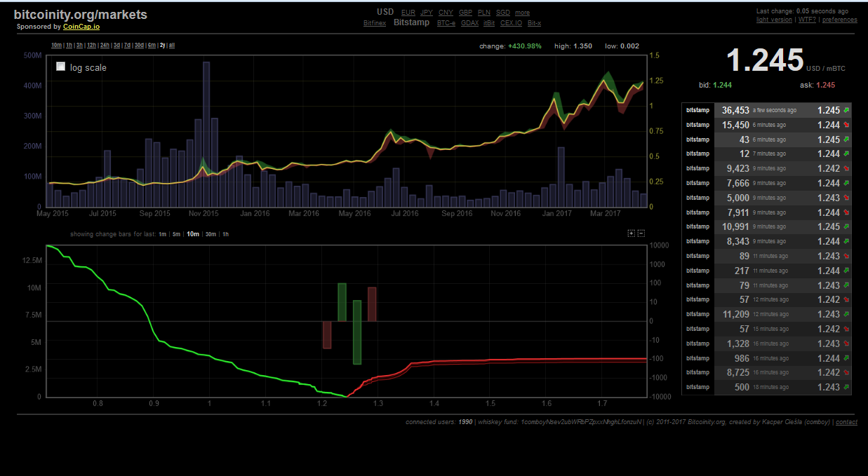Switch to the light version of the site
Image resolution: width=868 pixels, height=476 pixels.
(x=774, y=19)
